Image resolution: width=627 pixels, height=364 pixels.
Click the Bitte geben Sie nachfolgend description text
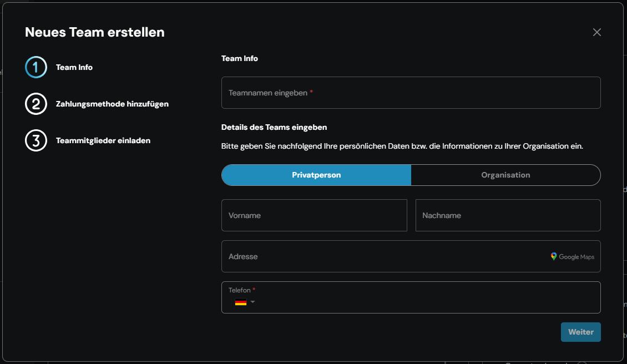[402, 146]
